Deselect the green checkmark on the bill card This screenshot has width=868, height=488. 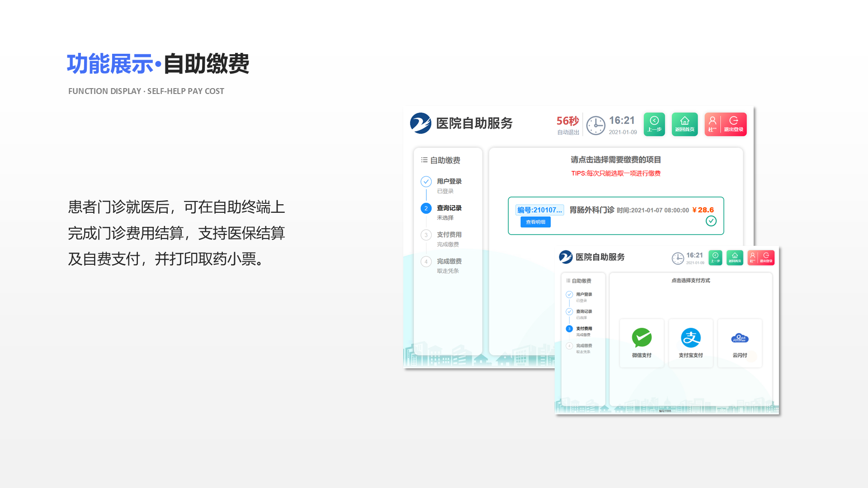pyautogui.click(x=711, y=221)
